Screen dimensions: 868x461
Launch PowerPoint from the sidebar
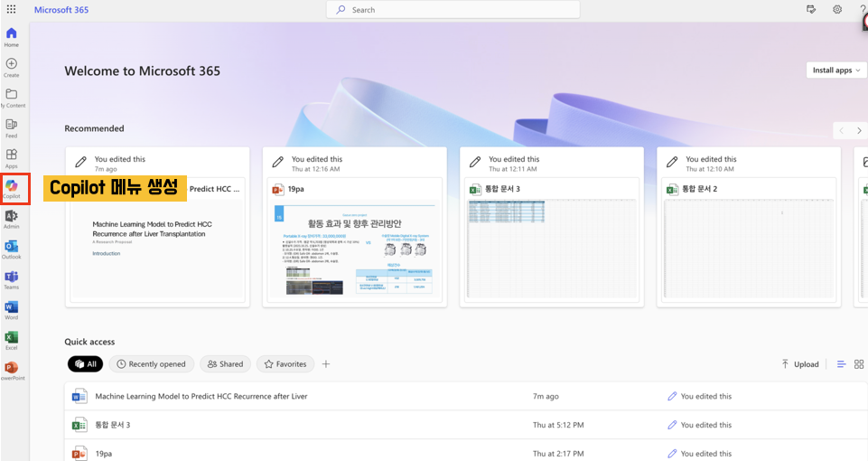point(11,371)
